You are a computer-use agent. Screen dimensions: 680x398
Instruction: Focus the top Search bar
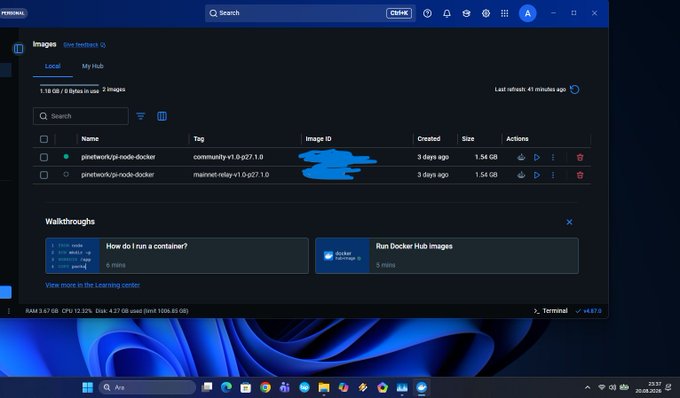[310, 13]
